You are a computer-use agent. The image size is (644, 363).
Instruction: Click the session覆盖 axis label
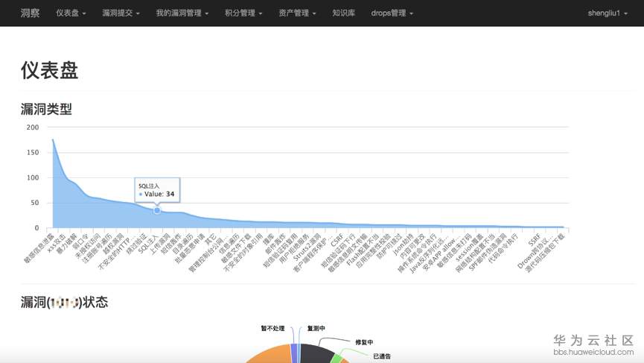click(470, 248)
